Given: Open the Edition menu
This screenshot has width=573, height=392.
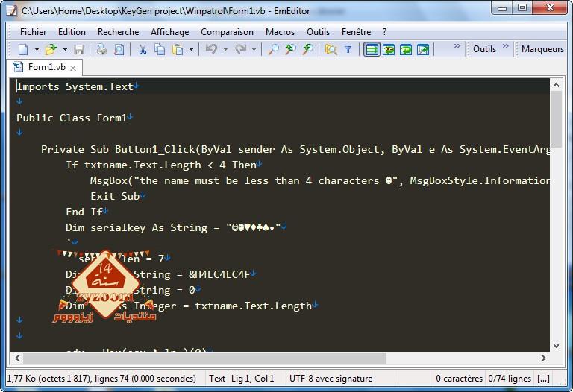Looking at the screenshot, I should click(x=72, y=32).
